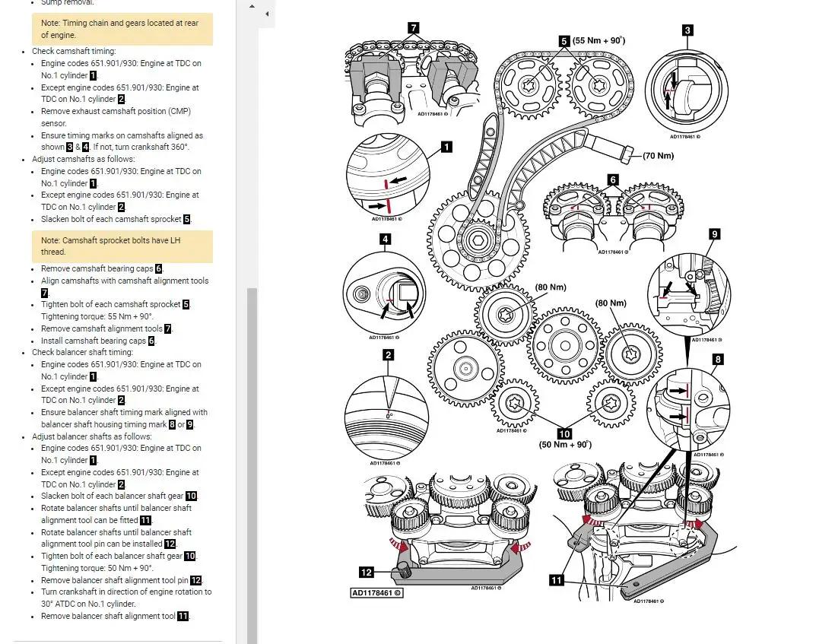Select the 'Adjust camshafts as follows:' heading
Image resolution: width=835 pixels, height=644 pixels.
click(84, 159)
